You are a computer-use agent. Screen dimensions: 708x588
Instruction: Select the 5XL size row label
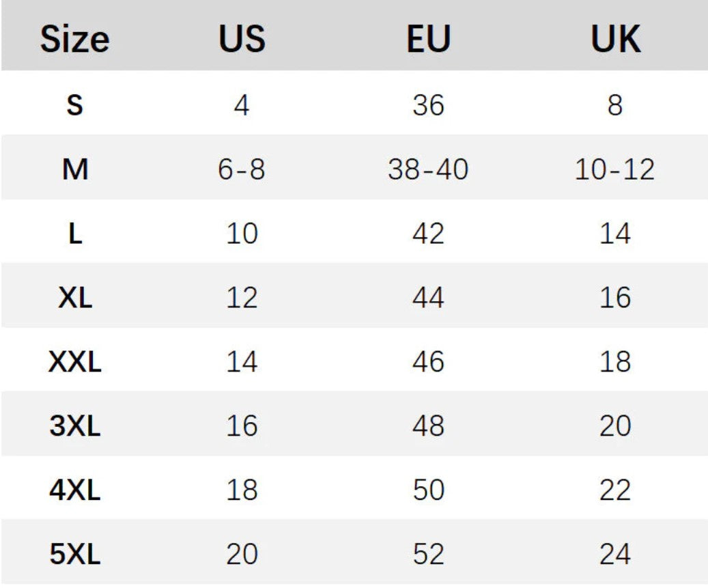(74, 555)
